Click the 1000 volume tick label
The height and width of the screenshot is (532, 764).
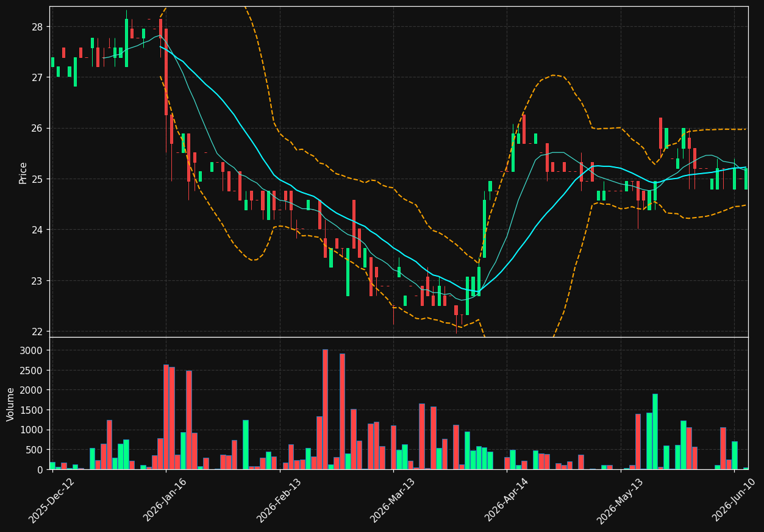point(31,430)
